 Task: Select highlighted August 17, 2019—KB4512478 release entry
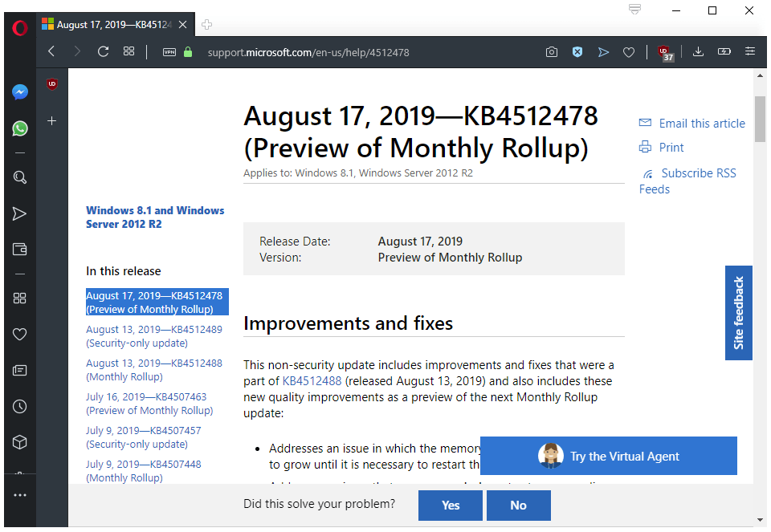(157, 302)
